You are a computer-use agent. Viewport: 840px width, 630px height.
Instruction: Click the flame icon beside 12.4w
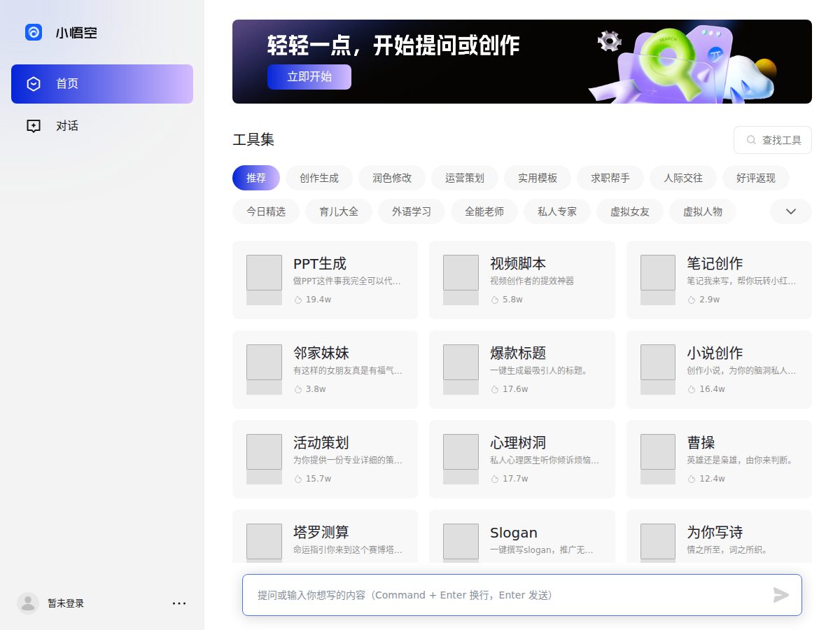point(692,479)
